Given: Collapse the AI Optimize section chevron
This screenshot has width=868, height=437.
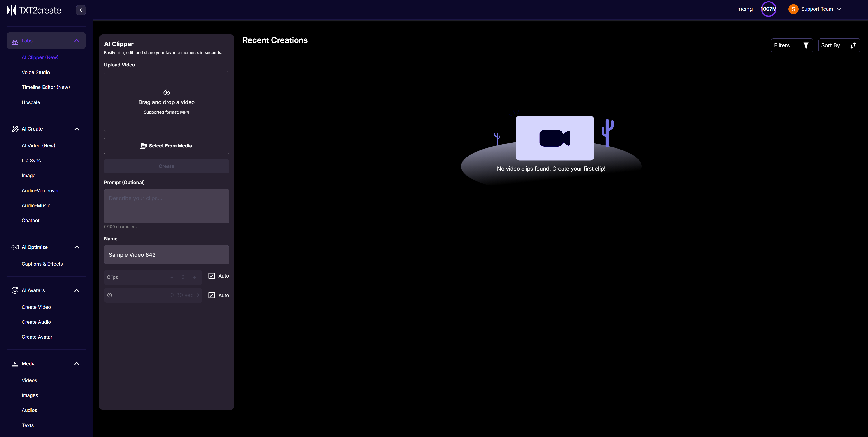Looking at the screenshot, I should click(77, 247).
